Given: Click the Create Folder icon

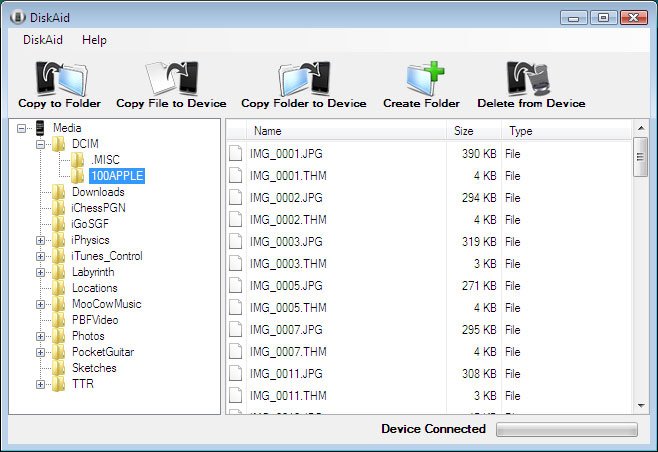Looking at the screenshot, I should 425,78.
